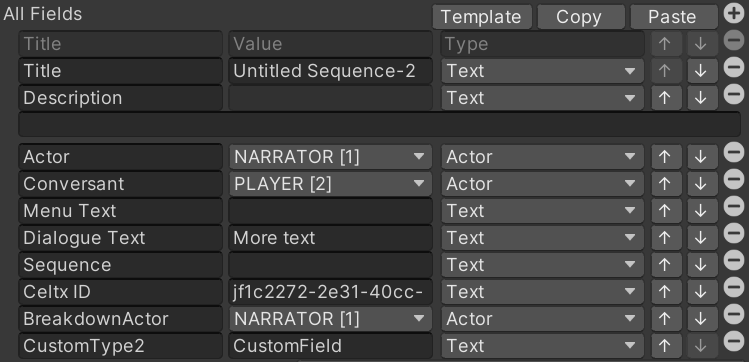Remove the CustomType2 field
Viewport: 749px width, 362px height.
click(x=734, y=342)
